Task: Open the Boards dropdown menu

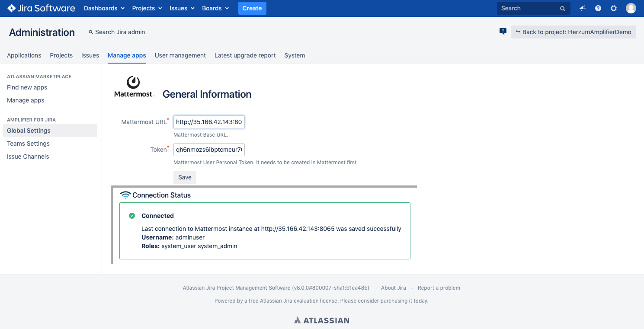Action: 215,8
